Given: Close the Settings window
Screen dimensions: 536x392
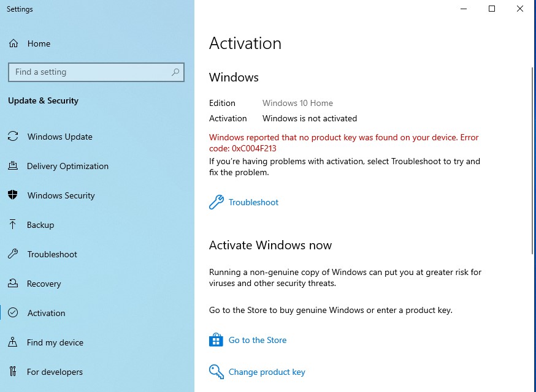Looking at the screenshot, I should 520,9.
